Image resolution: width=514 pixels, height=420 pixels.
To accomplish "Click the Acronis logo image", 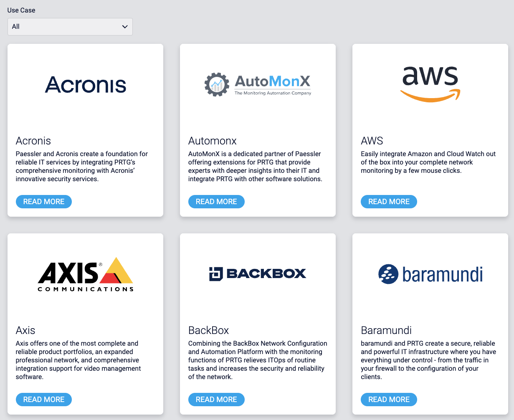I will 86,84.
